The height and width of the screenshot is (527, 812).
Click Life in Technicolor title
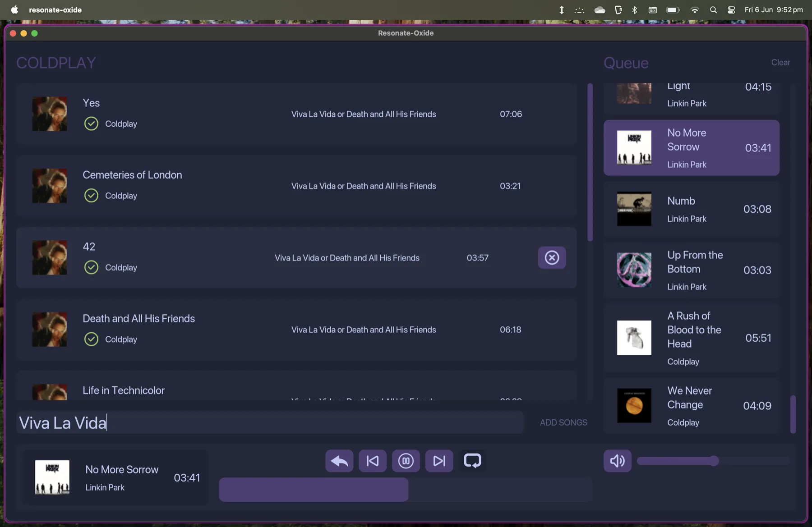tap(124, 390)
